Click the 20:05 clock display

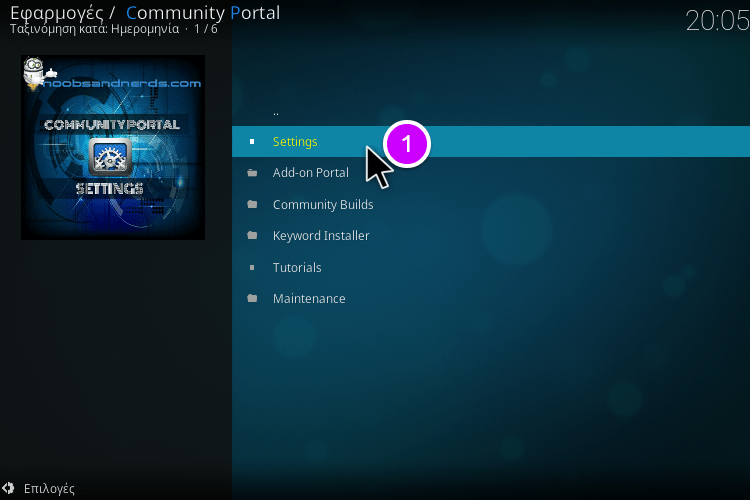click(717, 21)
